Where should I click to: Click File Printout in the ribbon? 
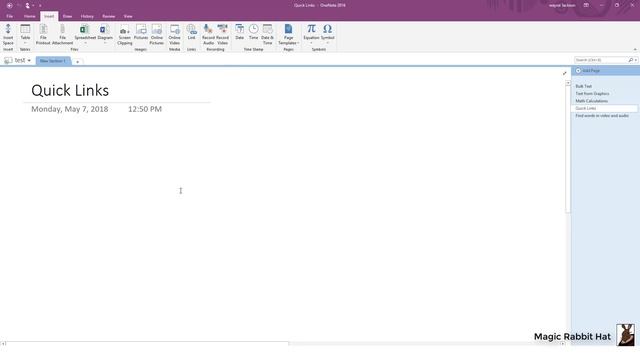43,34
